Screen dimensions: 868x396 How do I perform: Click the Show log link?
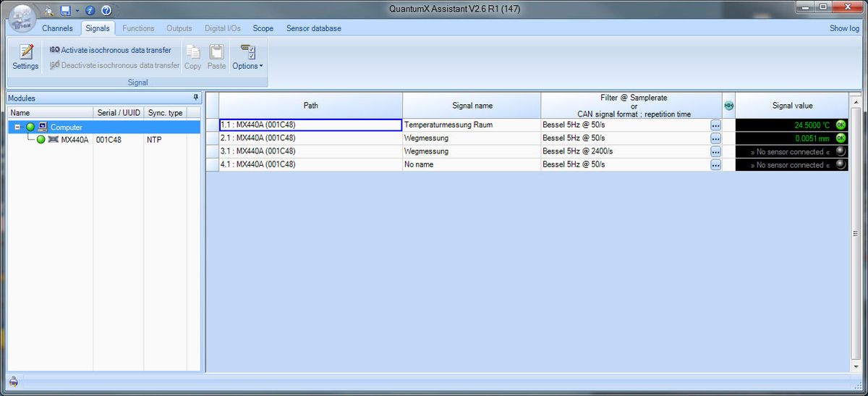coord(843,28)
